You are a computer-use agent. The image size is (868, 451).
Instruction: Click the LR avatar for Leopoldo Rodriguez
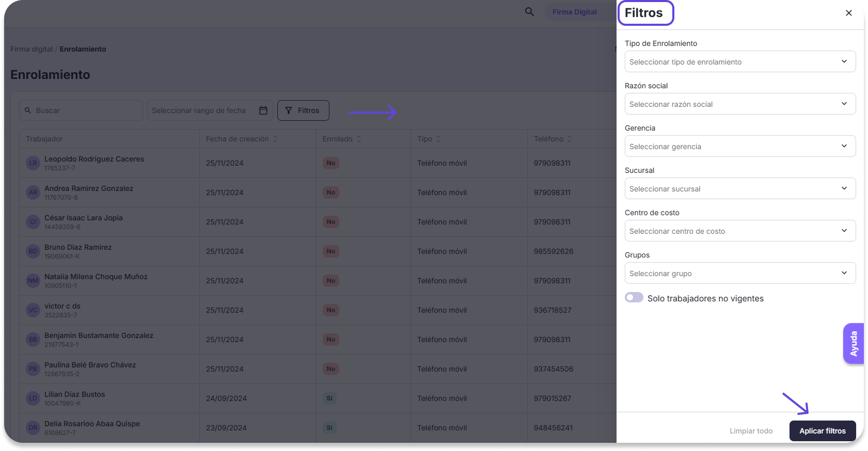pyautogui.click(x=33, y=163)
